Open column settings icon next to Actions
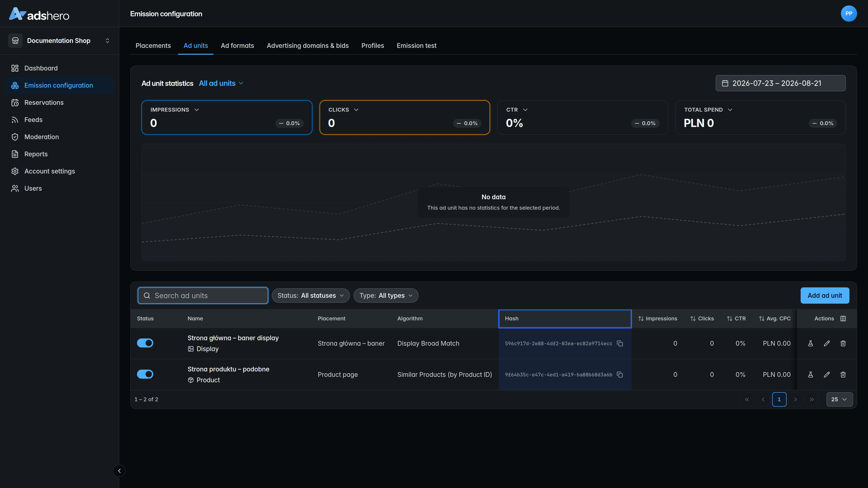The width and height of the screenshot is (868, 488). pyautogui.click(x=843, y=318)
